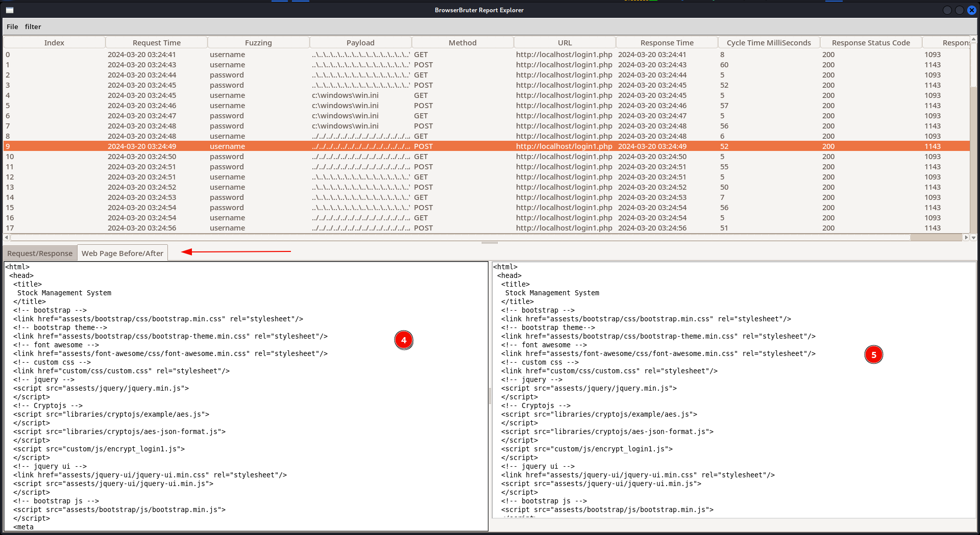
Task: Click the URL cell in row 15
Action: point(564,208)
